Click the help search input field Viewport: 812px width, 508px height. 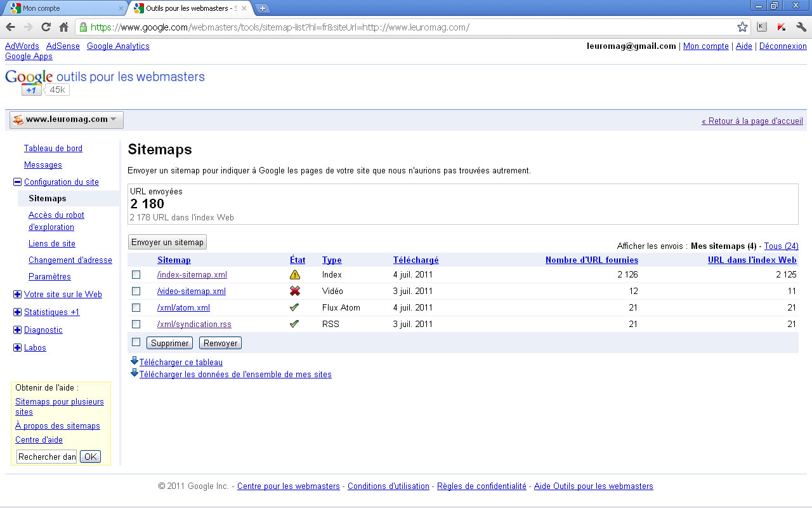coord(46,457)
